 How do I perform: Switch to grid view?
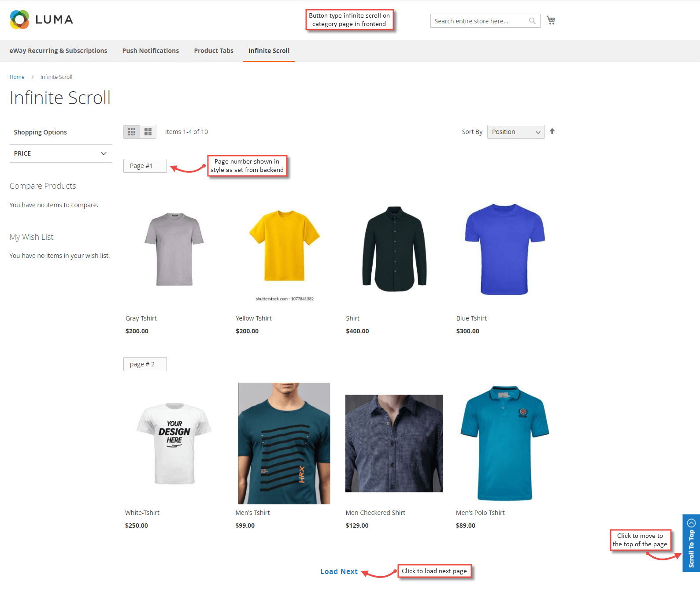point(132,132)
